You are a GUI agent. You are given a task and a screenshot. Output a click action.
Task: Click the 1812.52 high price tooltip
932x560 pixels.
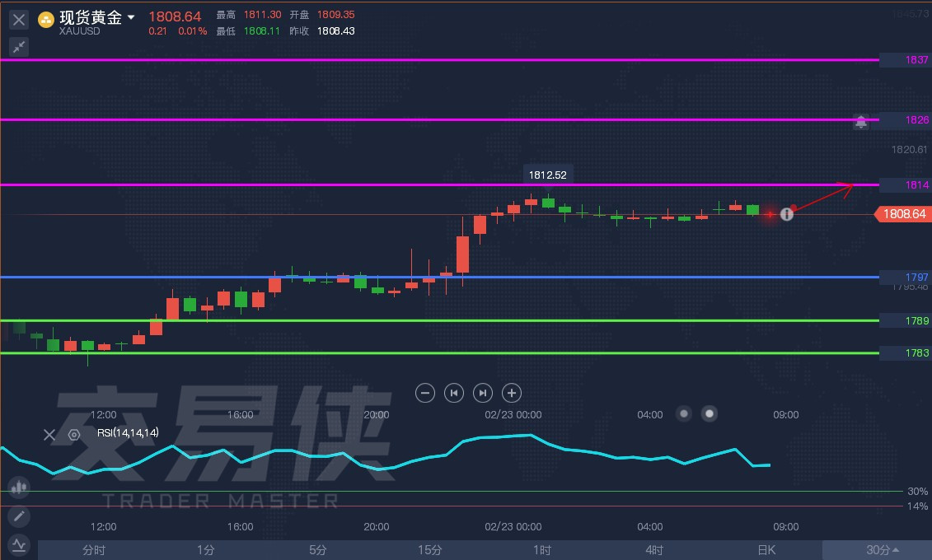click(548, 175)
